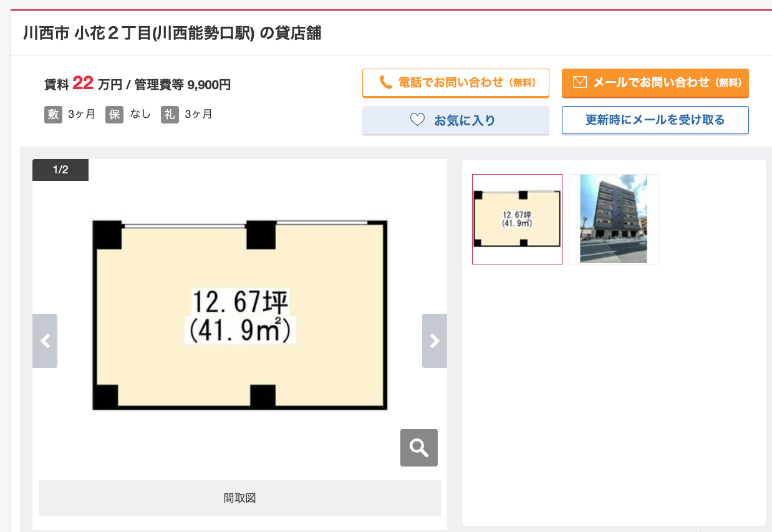This screenshot has width=772, height=532.
Task: Click the 間取図 caption bar
Action: 239,498
